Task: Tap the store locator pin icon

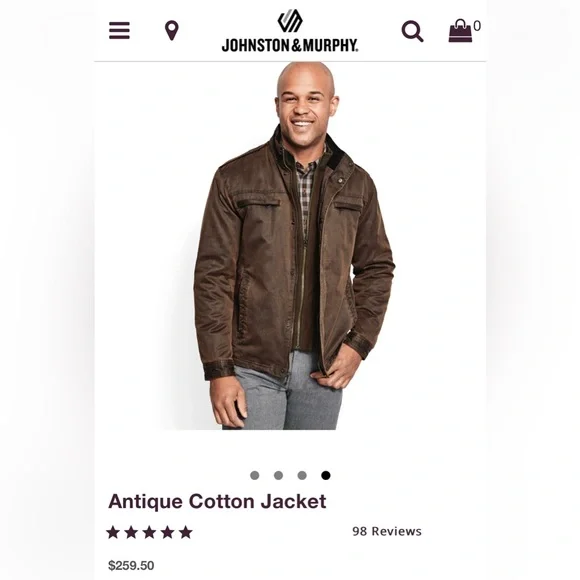Action: [172, 31]
